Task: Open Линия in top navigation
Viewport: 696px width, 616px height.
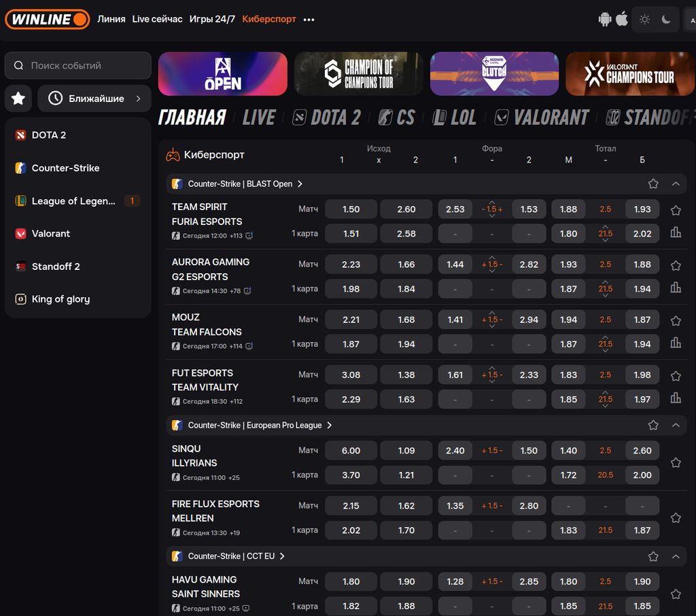Action: click(x=111, y=20)
